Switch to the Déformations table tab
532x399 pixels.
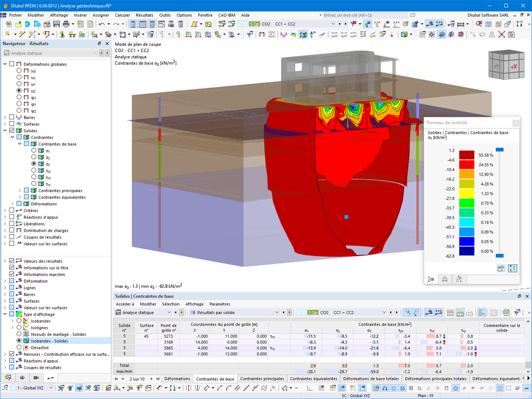tap(177, 379)
